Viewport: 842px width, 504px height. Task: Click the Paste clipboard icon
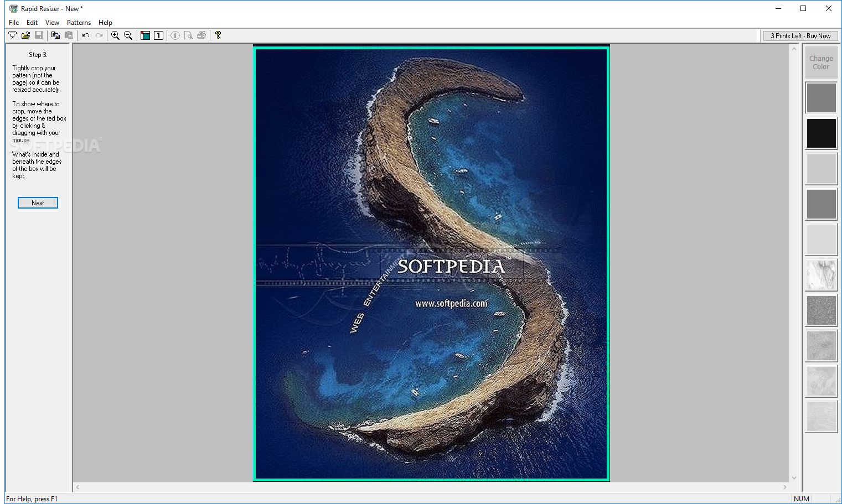[69, 35]
